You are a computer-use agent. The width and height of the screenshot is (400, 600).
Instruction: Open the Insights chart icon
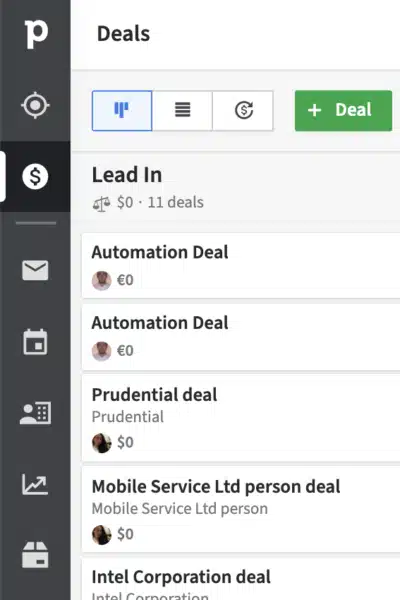pos(35,484)
